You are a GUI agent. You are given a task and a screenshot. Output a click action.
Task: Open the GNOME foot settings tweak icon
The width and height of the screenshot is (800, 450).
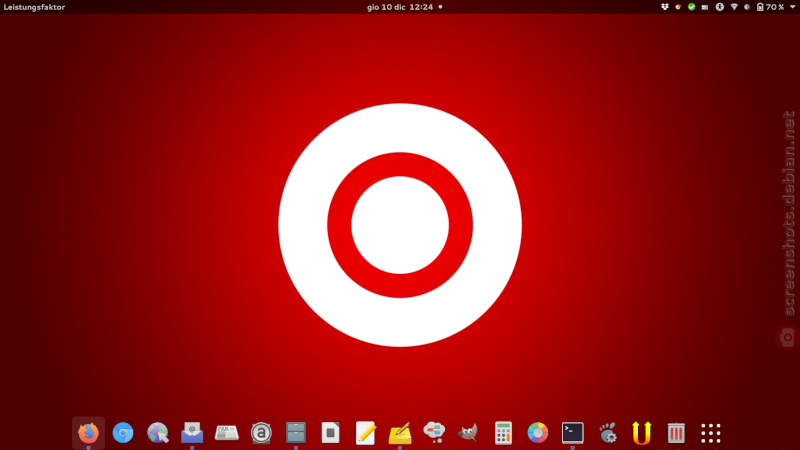pyautogui.click(x=607, y=433)
